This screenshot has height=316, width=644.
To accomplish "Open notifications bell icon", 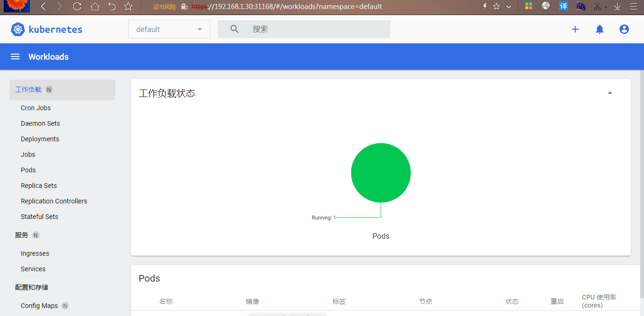I will pyautogui.click(x=600, y=29).
